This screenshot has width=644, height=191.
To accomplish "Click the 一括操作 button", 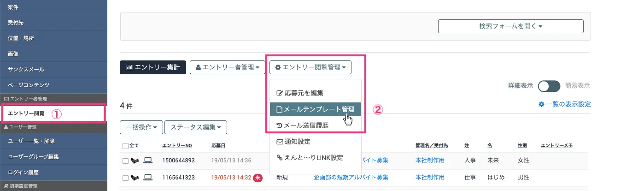I will click(x=141, y=127).
